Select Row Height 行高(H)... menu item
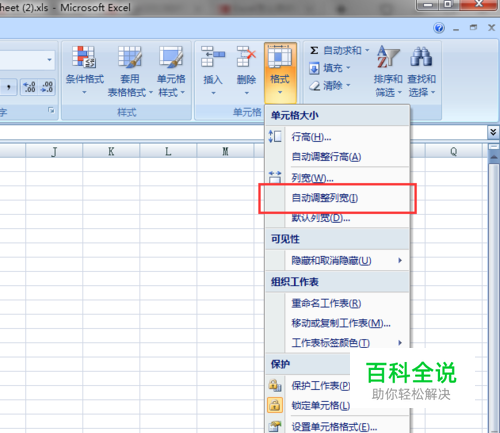This screenshot has width=500, height=433. click(x=338, y=137)
